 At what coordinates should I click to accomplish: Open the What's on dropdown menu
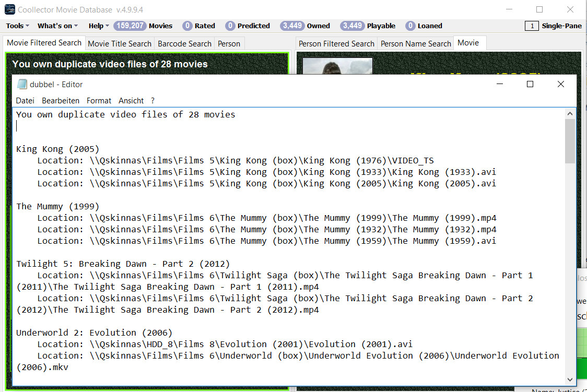[x=57, y=26]
